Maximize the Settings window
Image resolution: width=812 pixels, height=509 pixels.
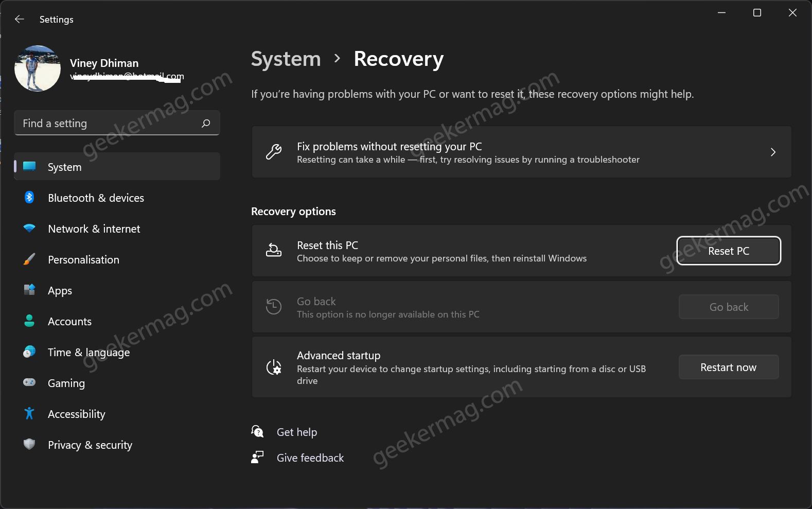(757, 12)
